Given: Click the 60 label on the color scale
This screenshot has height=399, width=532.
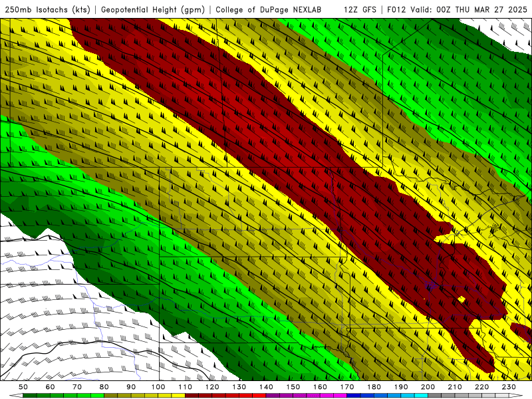Looking at the screenshot, I should coord(51,387).
